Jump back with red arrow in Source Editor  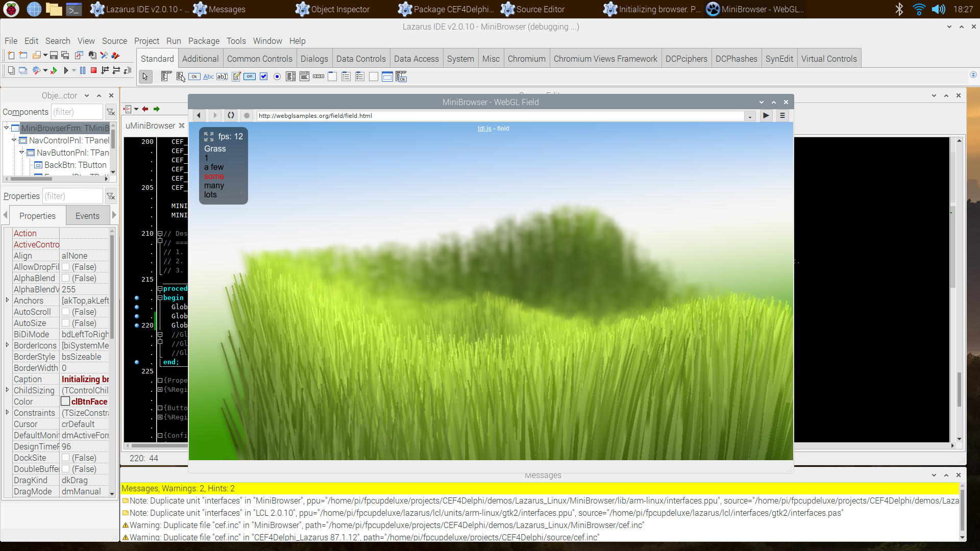(x=145, y=109)
